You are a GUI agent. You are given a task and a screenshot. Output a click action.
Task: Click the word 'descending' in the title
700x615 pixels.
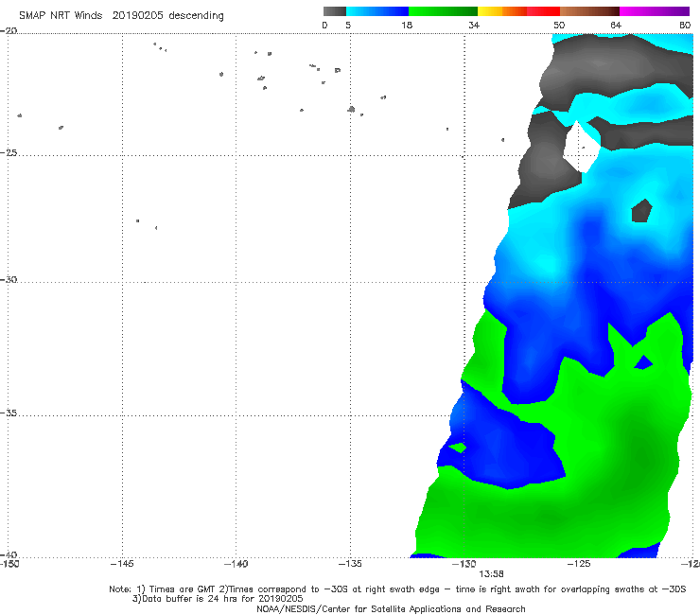(196, 16)
